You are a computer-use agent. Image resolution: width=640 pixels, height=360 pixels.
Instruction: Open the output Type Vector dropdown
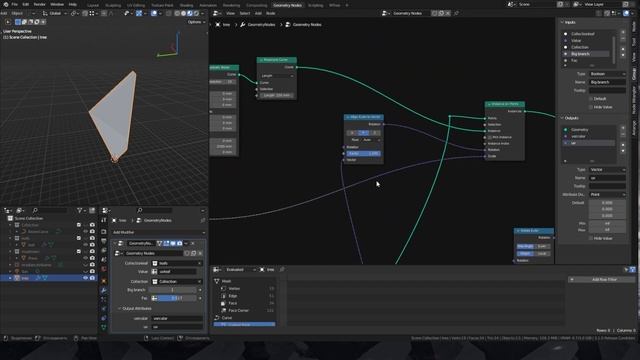(x=607, y=169)
